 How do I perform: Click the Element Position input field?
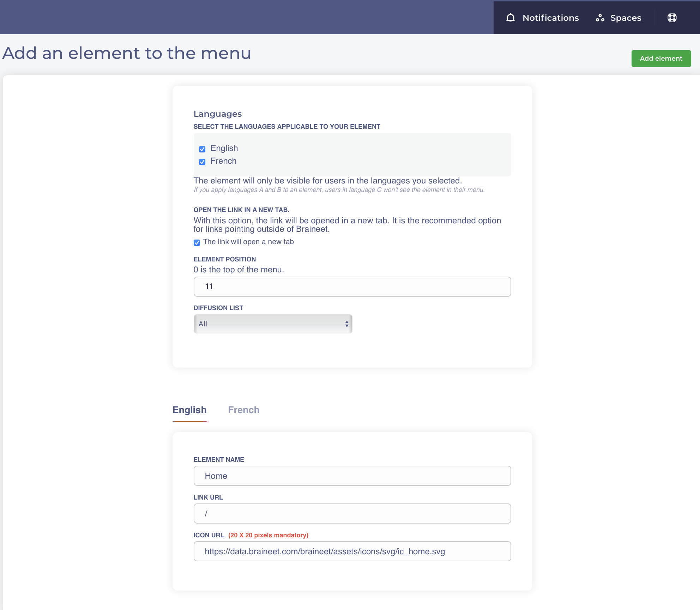coord(352,286)
